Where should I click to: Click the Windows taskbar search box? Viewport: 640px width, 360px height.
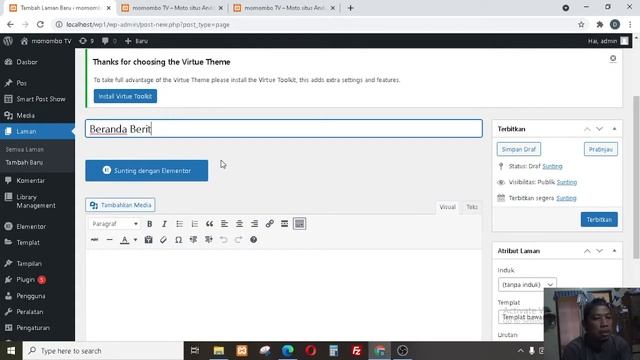tap(103, 351)
